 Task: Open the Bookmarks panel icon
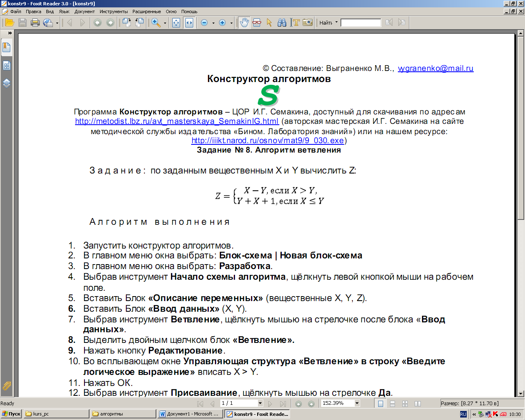tap(7, 48)
